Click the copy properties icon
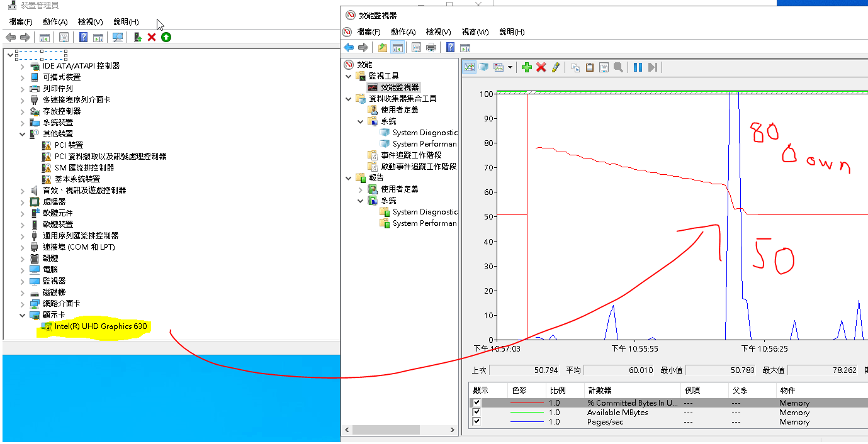The height and width of the screenshot is (444, 868). tap(575, 67)
